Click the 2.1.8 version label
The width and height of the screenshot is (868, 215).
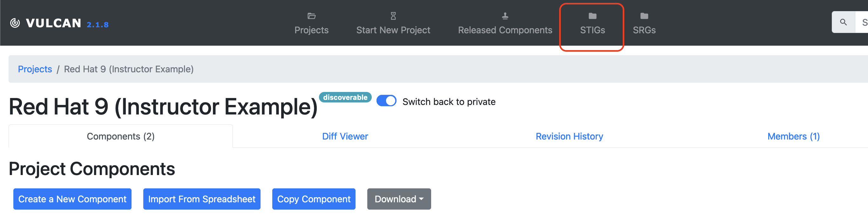coord(98,24)
